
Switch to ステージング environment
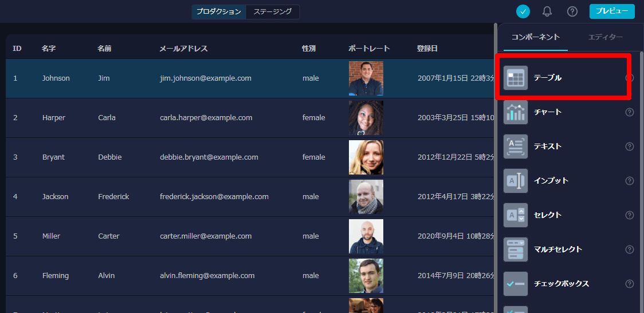coord(273,11)
